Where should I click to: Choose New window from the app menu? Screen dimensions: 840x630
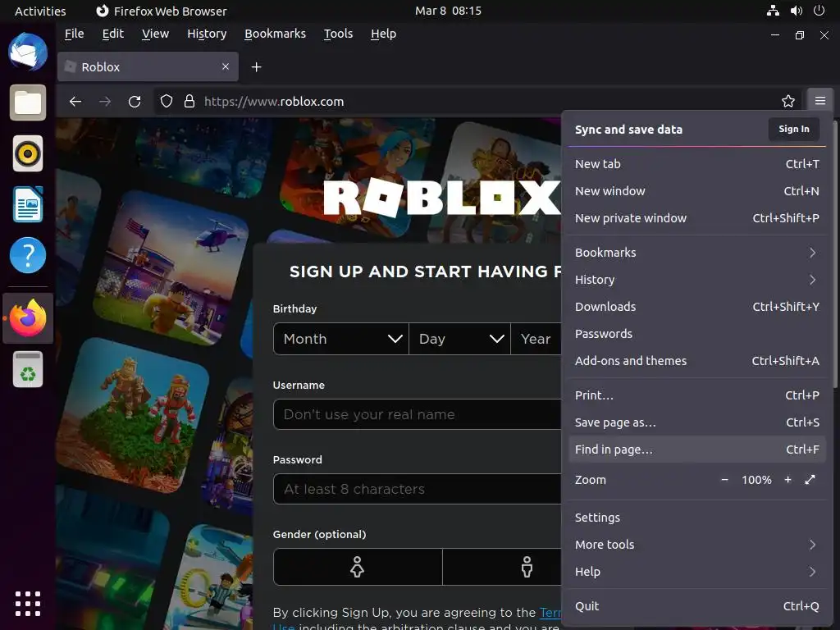(696, 191)
